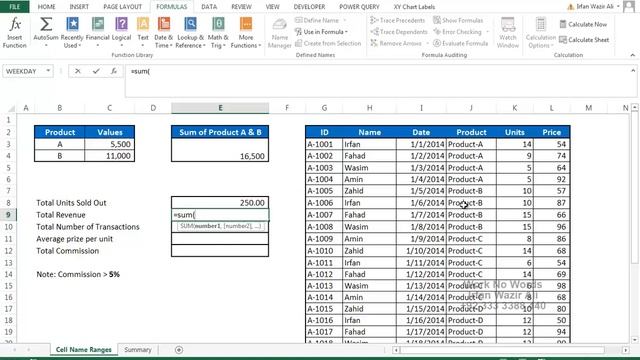This screenshot has height=360, width=640.
Task: Switch to the VIEW tab
Action: click(272, 7)
